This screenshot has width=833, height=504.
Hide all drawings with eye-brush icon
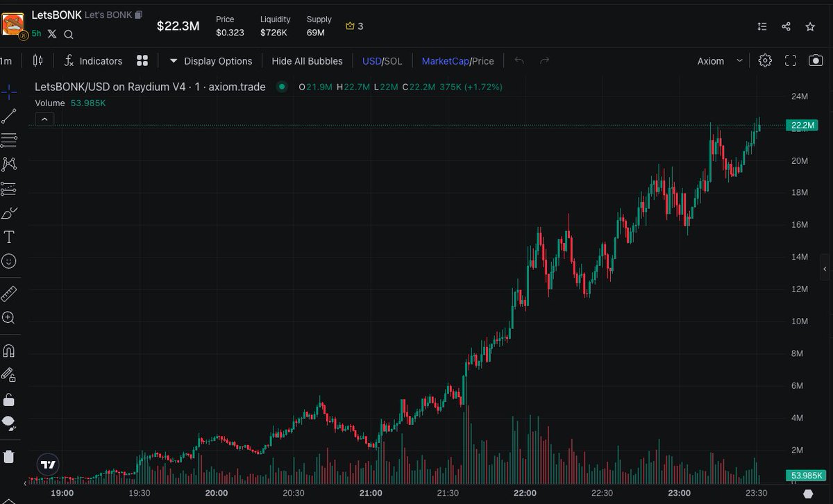[8, 423]
